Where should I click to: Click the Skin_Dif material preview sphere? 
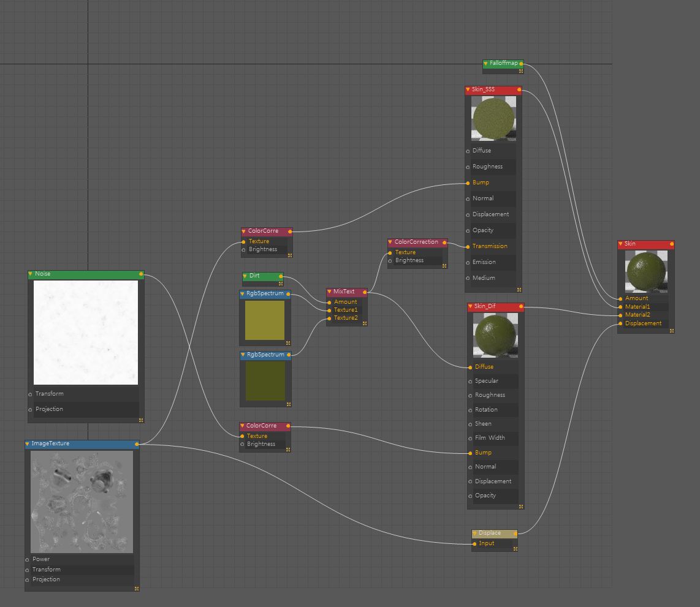coord(495,336)
